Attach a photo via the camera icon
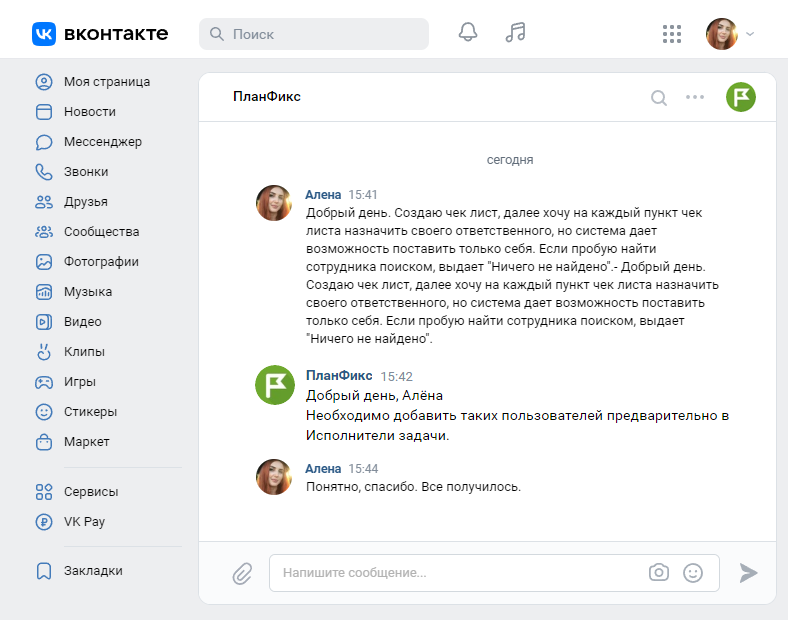Viewport: 788px width, 620px height. 658,572
